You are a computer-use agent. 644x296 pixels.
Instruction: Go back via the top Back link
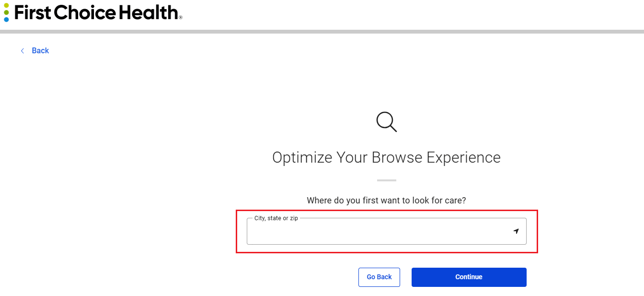(40, 50)
